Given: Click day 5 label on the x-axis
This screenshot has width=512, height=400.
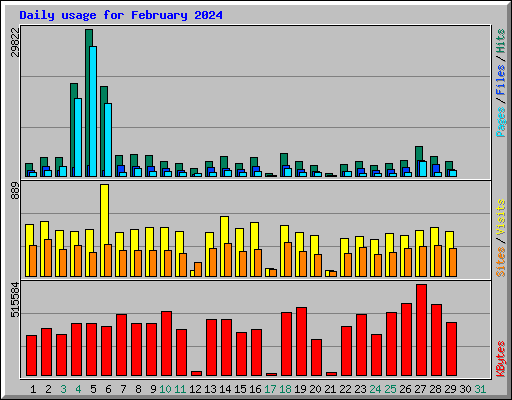Looking at the screenshot, I should click(93, 389).
